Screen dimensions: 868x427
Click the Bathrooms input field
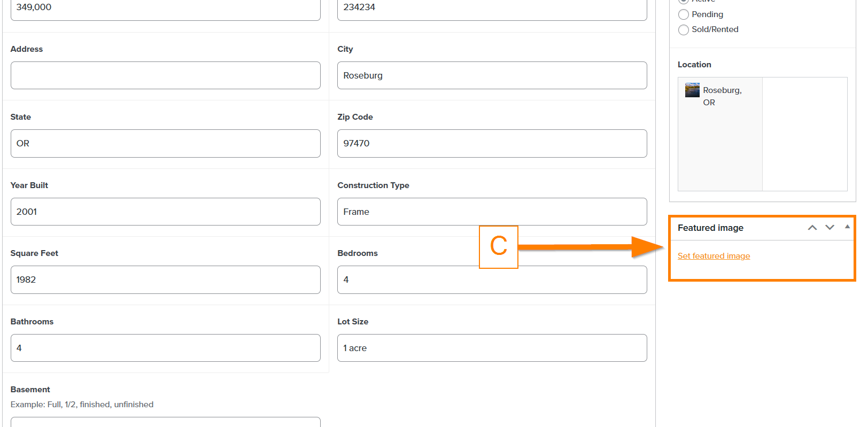pyautogui.click(x=165, y=348)
